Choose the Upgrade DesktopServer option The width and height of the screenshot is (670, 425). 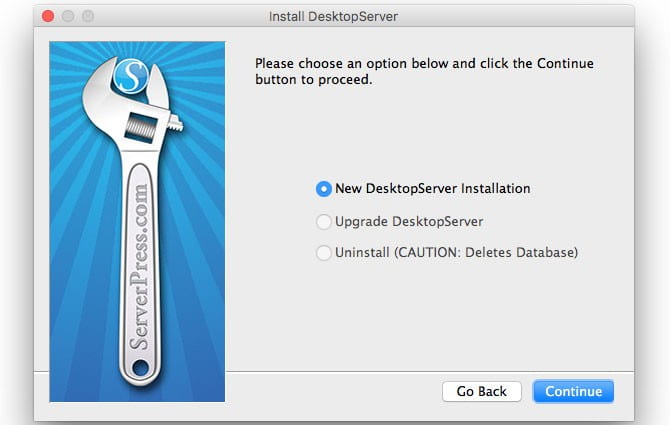point(323,222)
